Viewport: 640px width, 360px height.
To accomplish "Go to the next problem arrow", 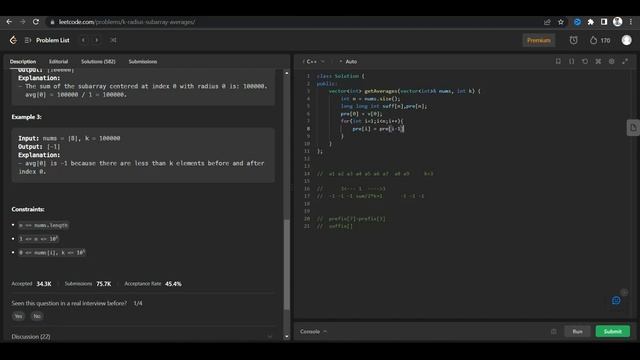I will [x=97, y=40].
